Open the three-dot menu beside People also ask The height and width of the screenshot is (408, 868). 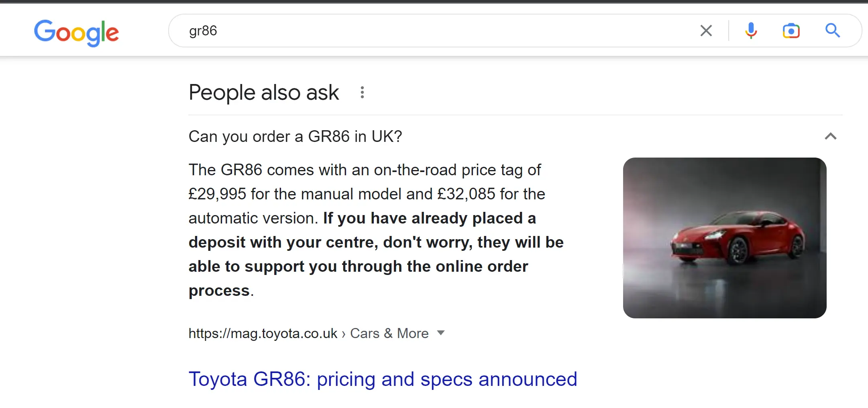coord(362,92)
